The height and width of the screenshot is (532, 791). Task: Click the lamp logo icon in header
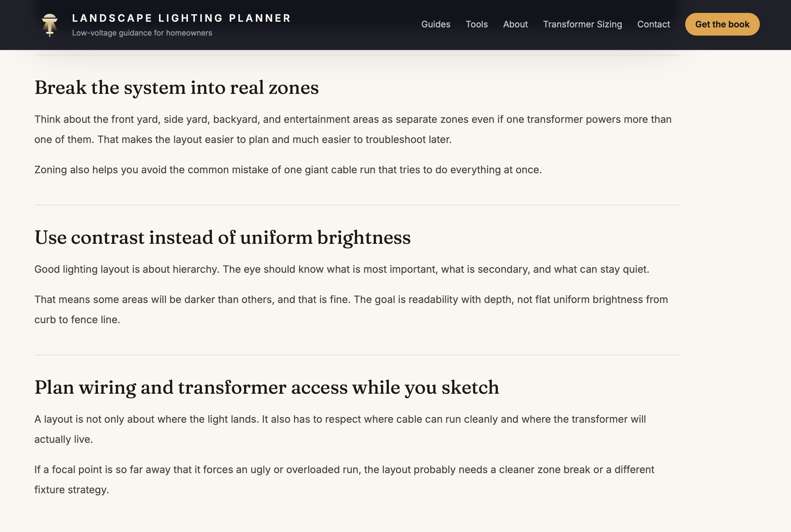(49, 25)
